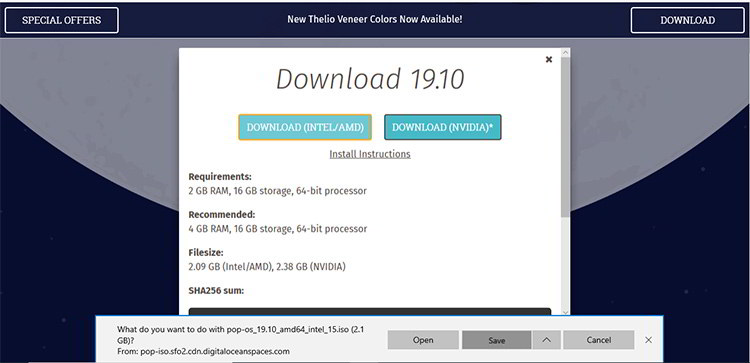Click the 'From: pop-iso.sfo2.cdn.digitaloceanspaces.com' source text

click(203, 352)
